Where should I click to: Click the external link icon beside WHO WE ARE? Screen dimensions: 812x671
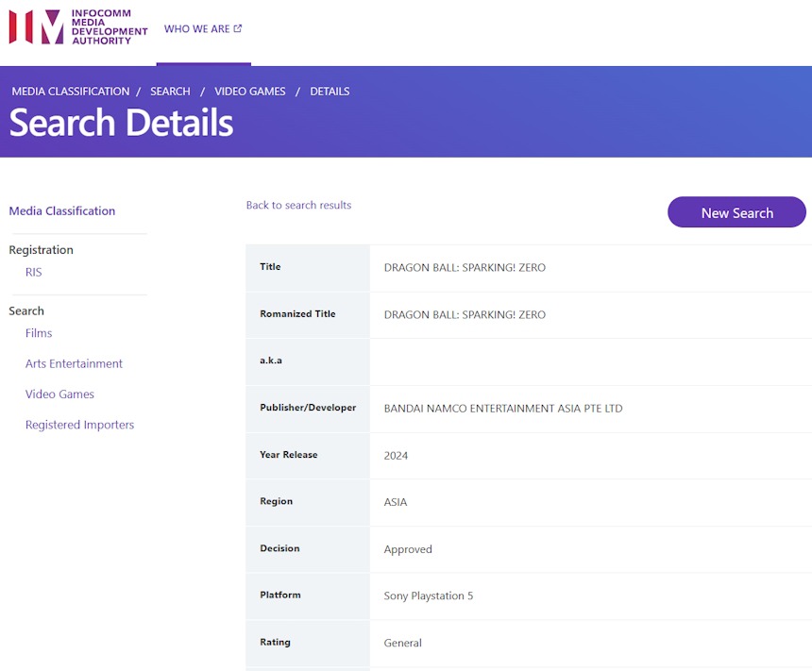tap(238, 28)
